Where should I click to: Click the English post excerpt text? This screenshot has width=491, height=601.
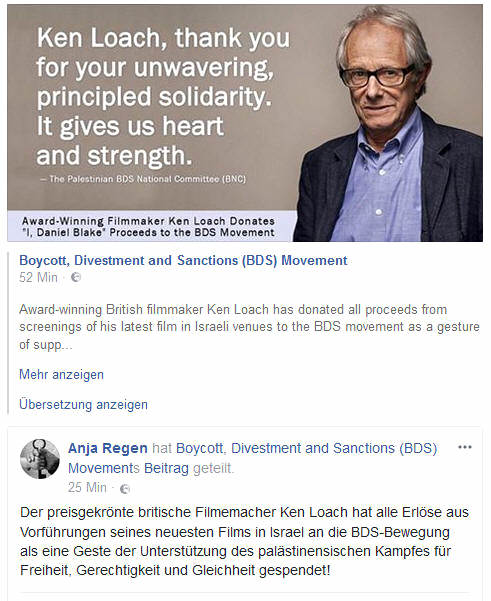tap(249, 327)
